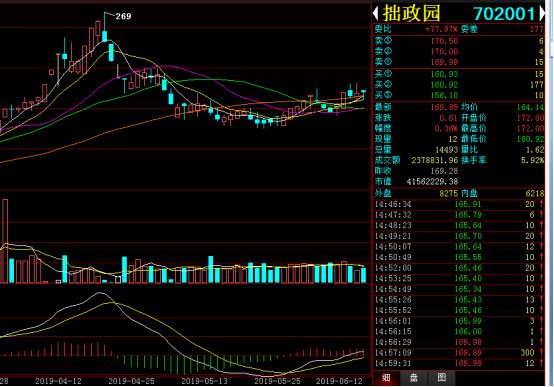554x387 pixels.
Task: Click the tallest volume bar at chart start
Action: [5, 241]
